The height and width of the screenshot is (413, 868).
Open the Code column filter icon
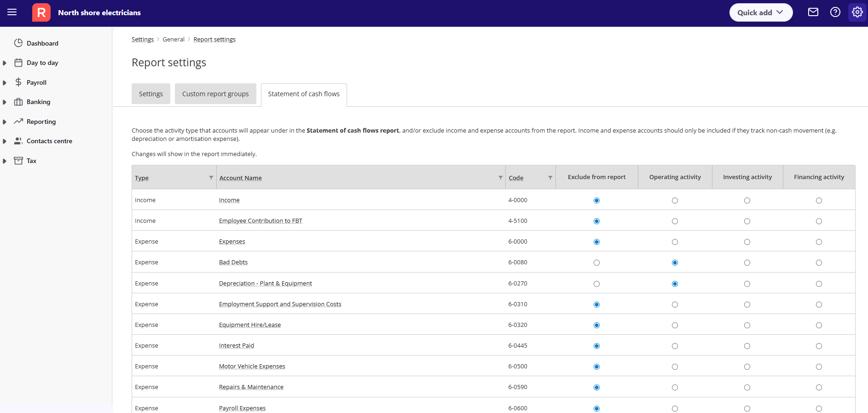click(550, 178)
